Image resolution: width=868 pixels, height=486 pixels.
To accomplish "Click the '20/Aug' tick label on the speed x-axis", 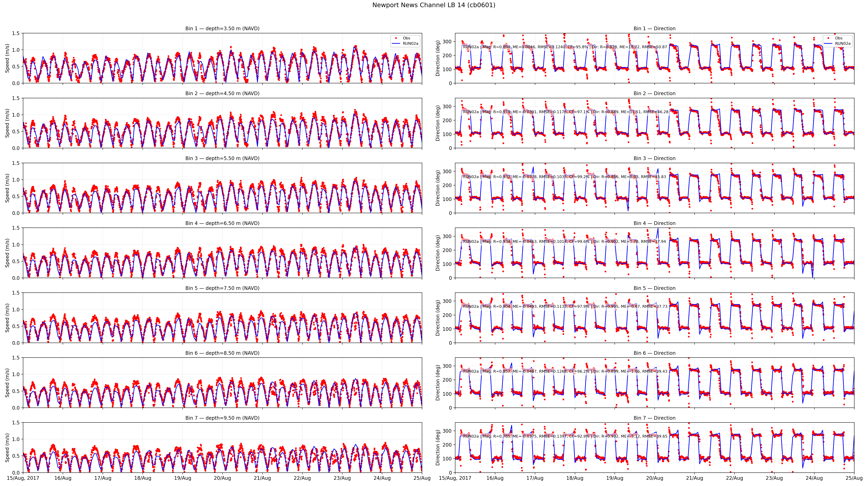I will coord(222,478).
